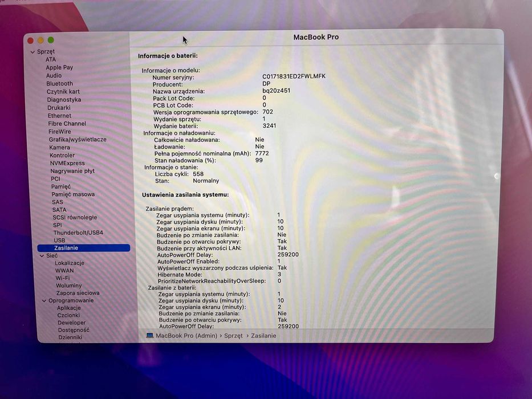Select Czytnik kart entry
The height and width of the screenshot is (399, 532).
point(63,92)
